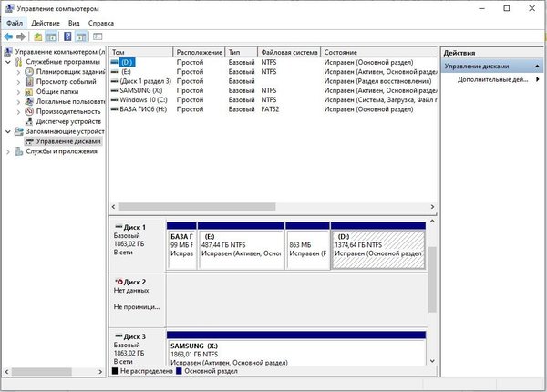Screen dimensions: 547x392
Task: Click root Управление компьютером tree icon
Action: pyautogui.click(x=8, y=52)
